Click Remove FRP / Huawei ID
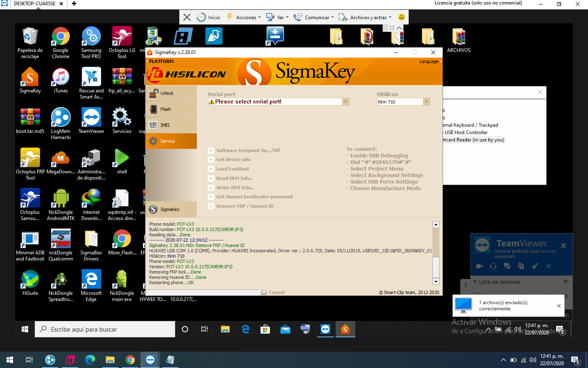The width and height of the screenshot is (588, 368). point(245,206)
